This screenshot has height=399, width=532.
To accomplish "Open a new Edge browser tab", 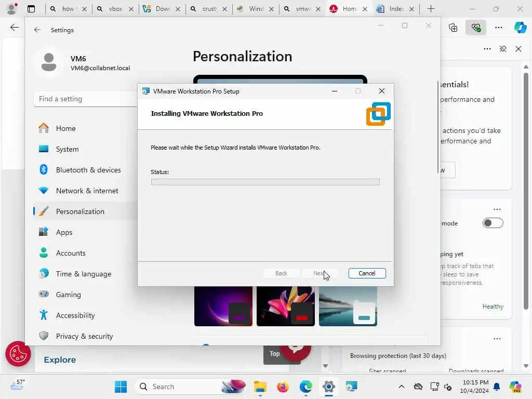I will 431,9.
